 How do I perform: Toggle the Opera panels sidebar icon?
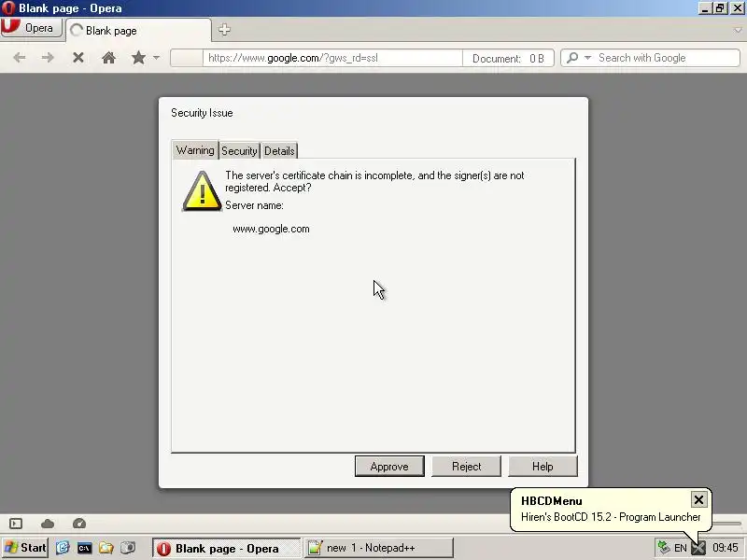pos(16,524)
